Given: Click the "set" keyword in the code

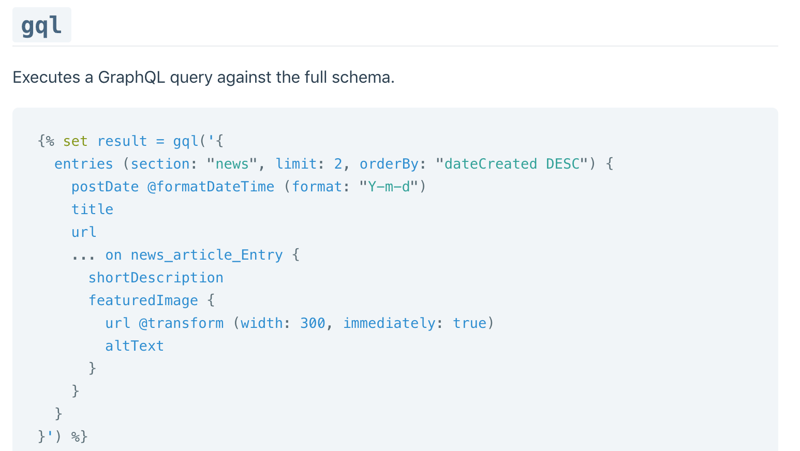Looking at the screenshot, I should click(x=75, y=141).
